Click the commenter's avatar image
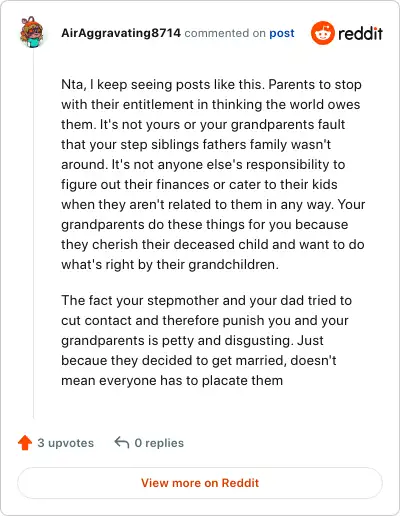 coord(32,32)
